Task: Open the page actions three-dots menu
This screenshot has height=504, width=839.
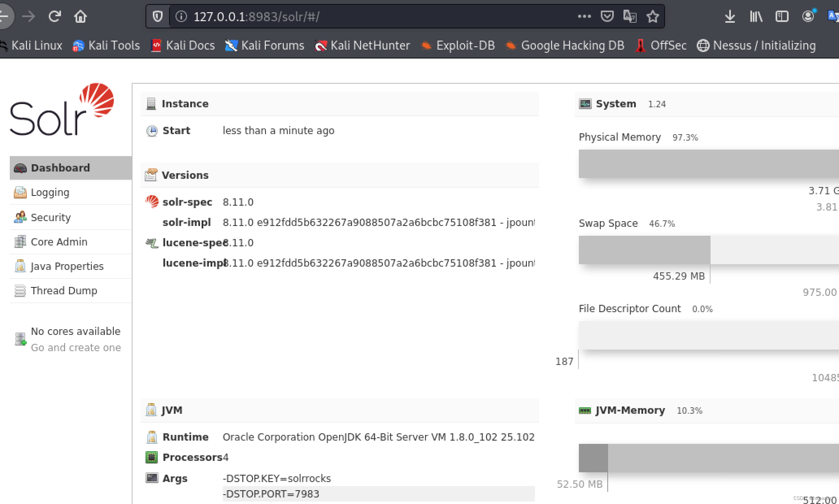Action: click(x=584, y=17)
